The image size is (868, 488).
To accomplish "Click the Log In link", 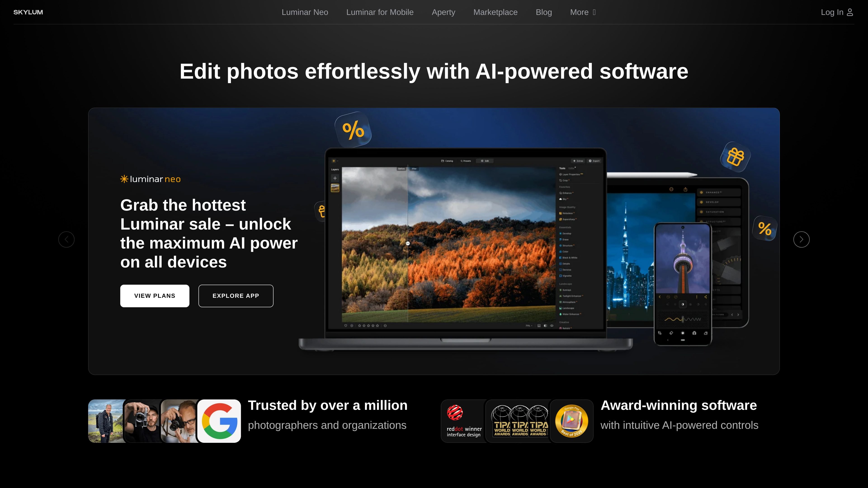I will point(837,12).
